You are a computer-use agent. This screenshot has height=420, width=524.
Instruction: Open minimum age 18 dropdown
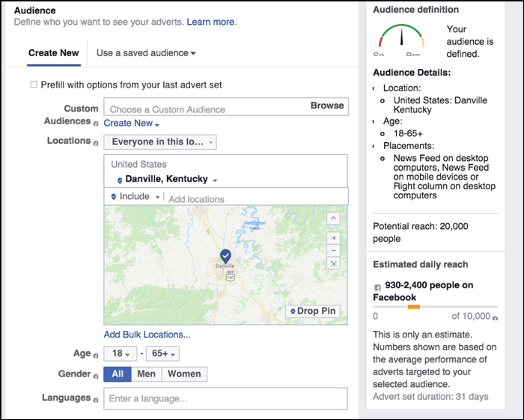[121, 353]
